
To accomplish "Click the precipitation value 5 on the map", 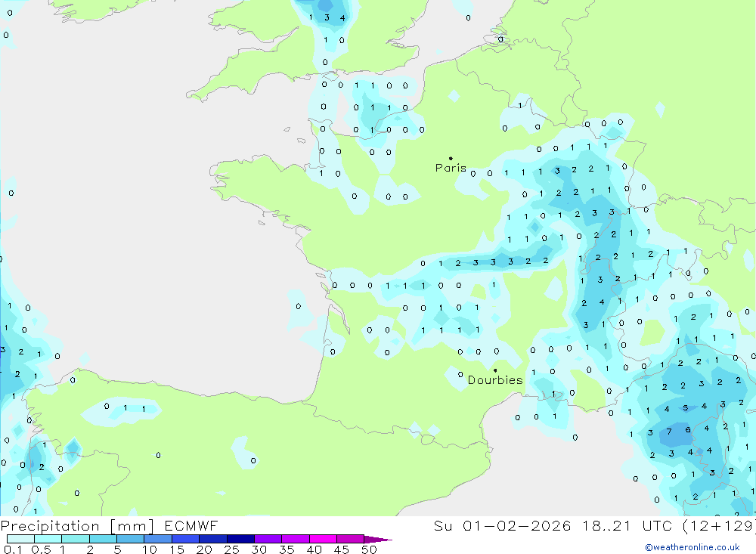I will (x=686, y=408).
